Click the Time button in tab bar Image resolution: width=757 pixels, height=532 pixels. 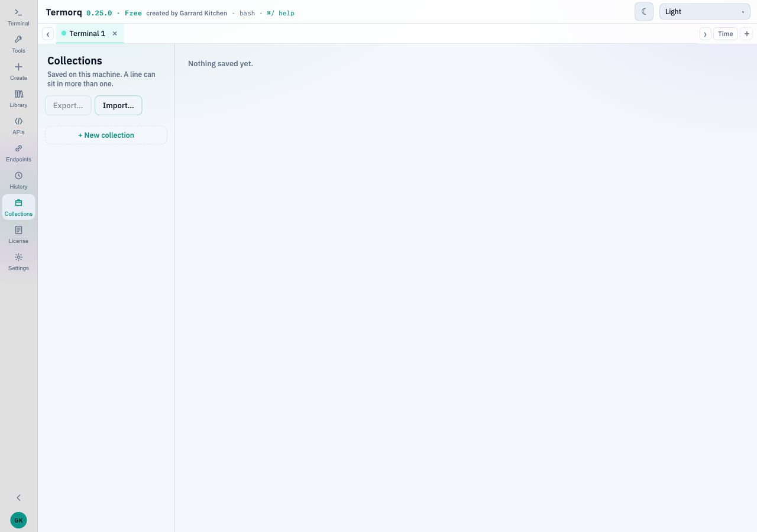click(726, 34)
